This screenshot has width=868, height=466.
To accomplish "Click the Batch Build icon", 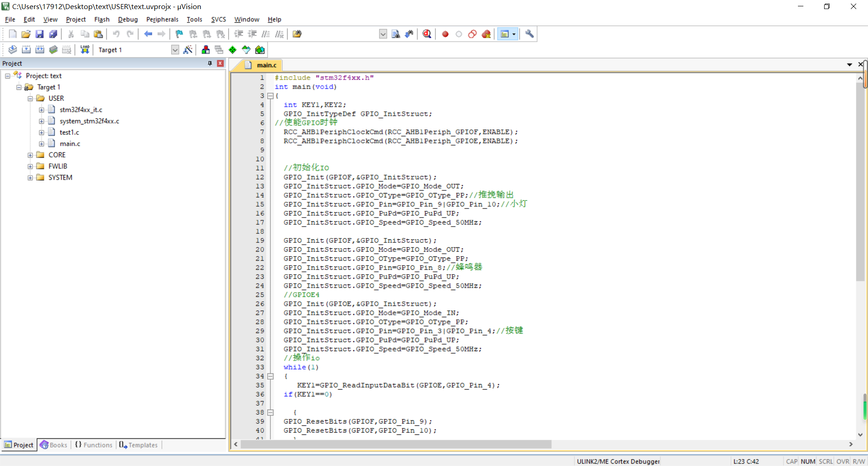I will point(53,50).
